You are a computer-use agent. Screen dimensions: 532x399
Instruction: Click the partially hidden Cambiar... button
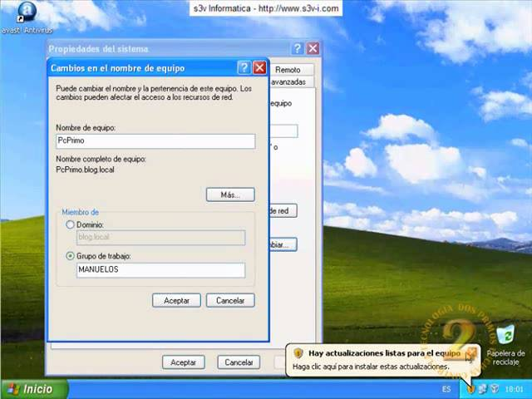283,244
